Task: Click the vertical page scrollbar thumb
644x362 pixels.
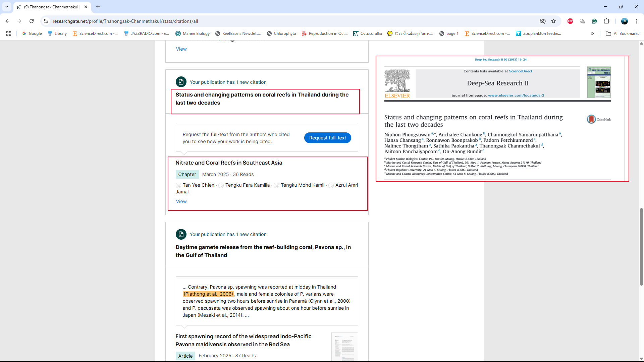Action: pyautogui.click(x=641, y=246)
